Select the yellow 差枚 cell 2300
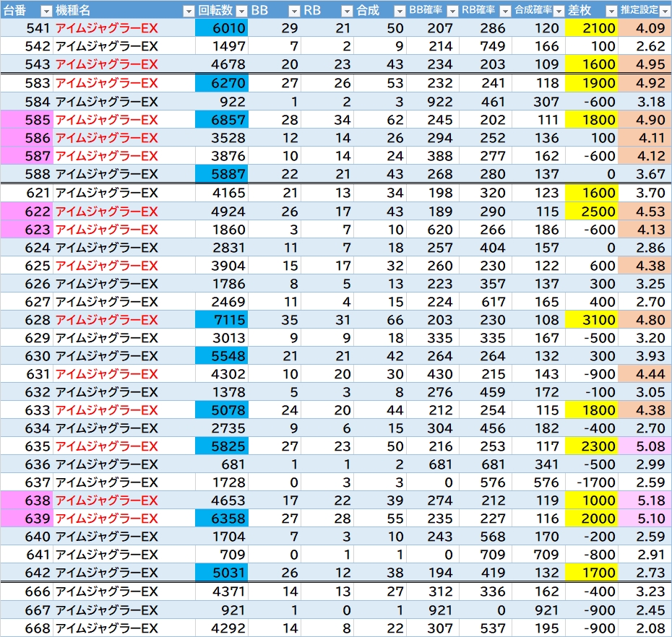This screenshot has height=637, width=672. coord(591,446)
